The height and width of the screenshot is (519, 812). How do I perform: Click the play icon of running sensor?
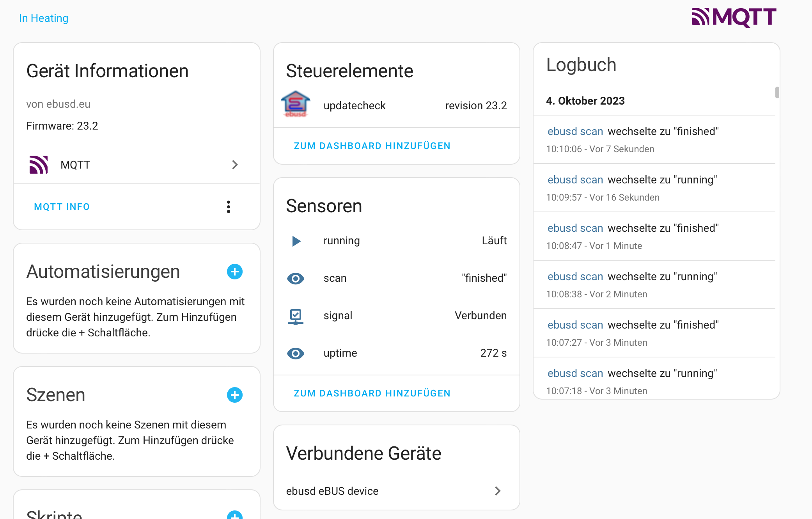(x=296, y=241)
